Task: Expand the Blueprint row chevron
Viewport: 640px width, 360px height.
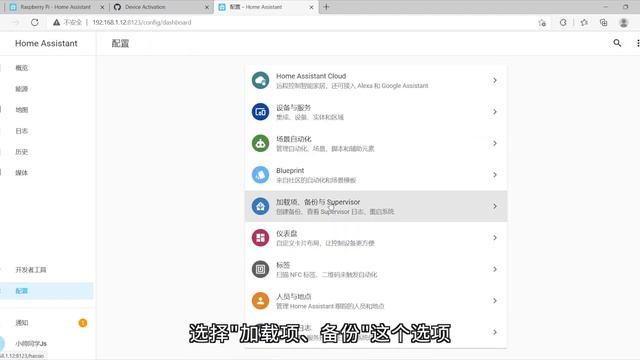Action: pyautogui.click(x=495, y=175)
